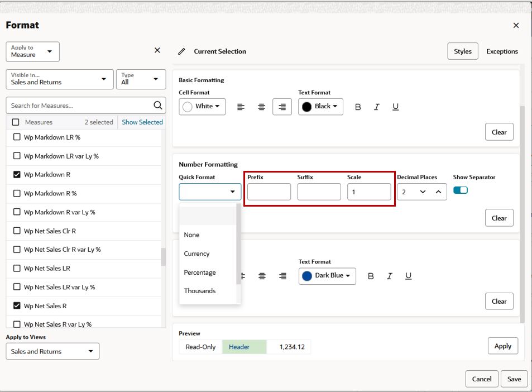The width and height of the screenshot is (532, 392).
Task: Select None in Quick Format list
Action: point(208,235)
